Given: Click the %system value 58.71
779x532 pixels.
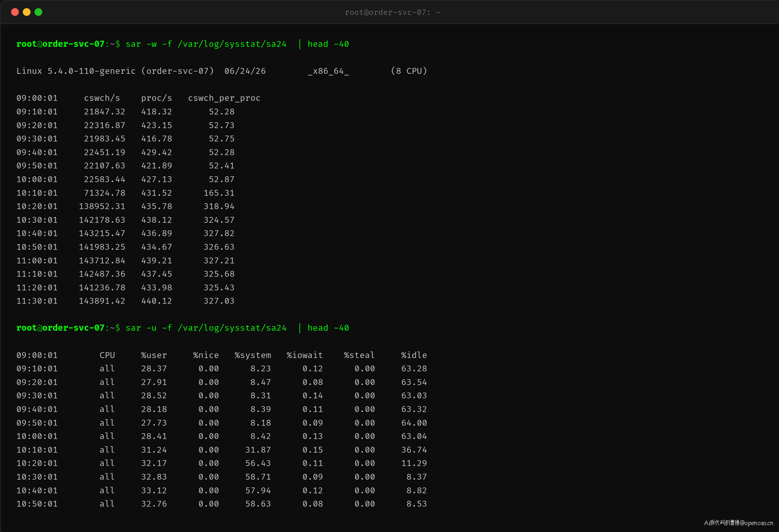Looking at the screenshot, I should (x=258, y=477).
